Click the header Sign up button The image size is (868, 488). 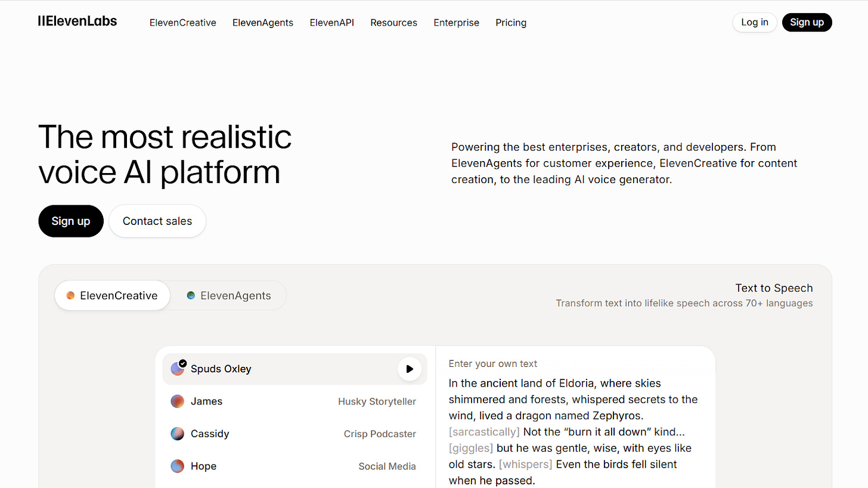807,22
